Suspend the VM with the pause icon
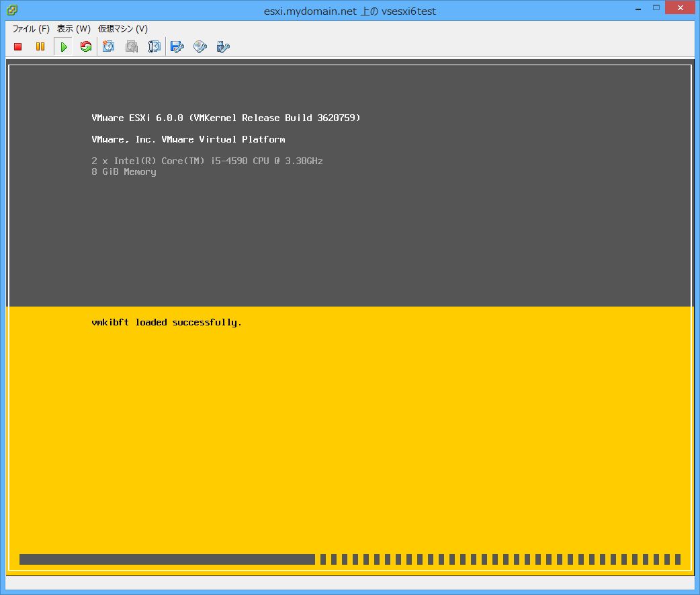The image size is (700, 595). click(40, 46)
